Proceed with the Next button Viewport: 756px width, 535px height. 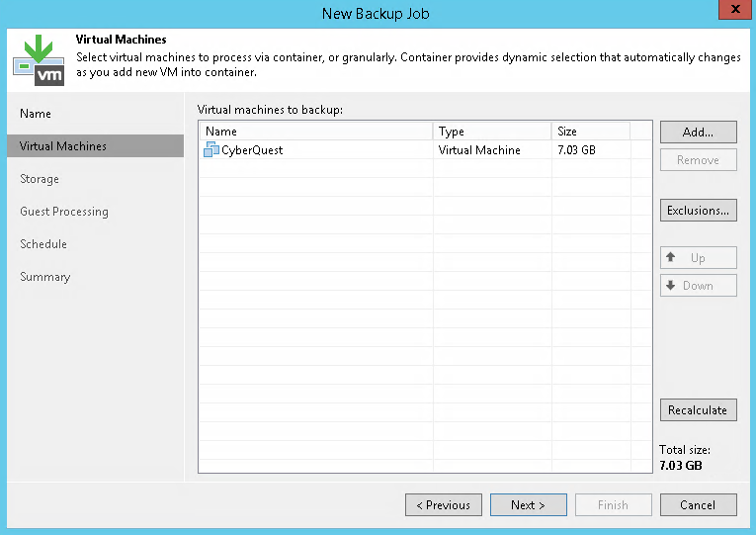click(x=529, y=505)
